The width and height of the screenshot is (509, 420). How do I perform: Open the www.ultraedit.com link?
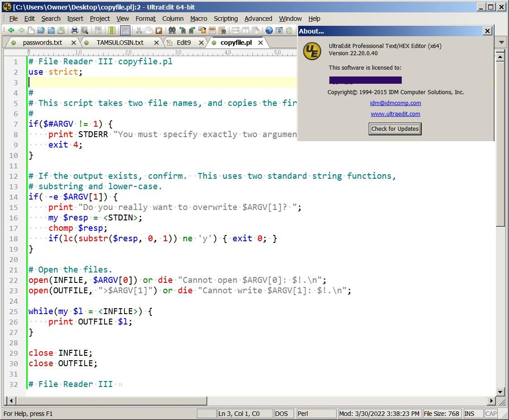pyautogui.click(x=395, y=114)
